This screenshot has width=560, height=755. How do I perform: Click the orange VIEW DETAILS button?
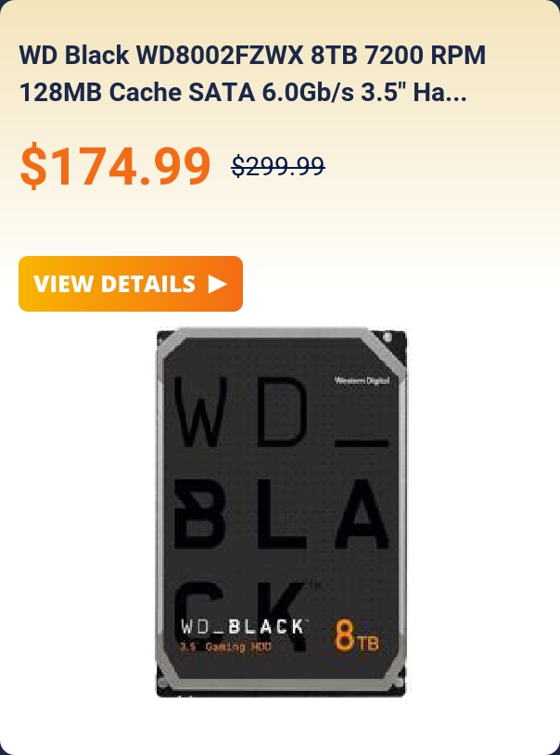tap(131, 284)
